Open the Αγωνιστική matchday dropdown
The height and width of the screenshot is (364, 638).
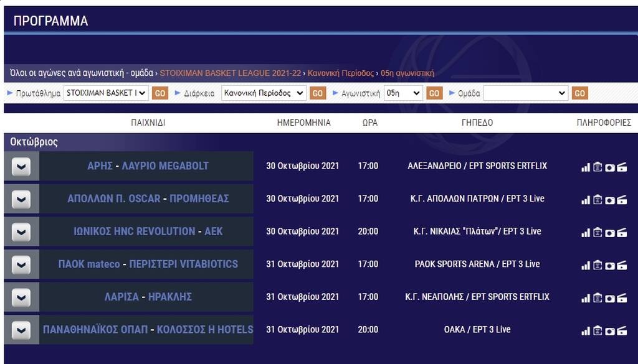click(403, 93)
